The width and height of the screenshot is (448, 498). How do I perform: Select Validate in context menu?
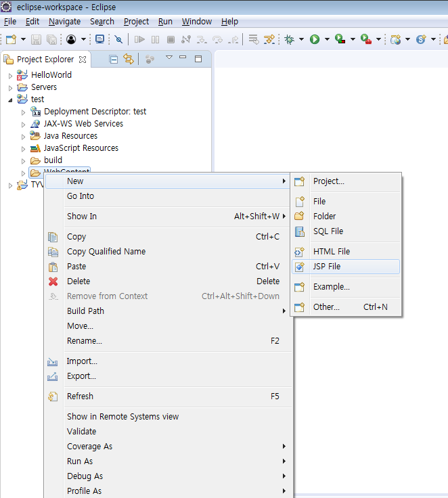click(168, 431)
